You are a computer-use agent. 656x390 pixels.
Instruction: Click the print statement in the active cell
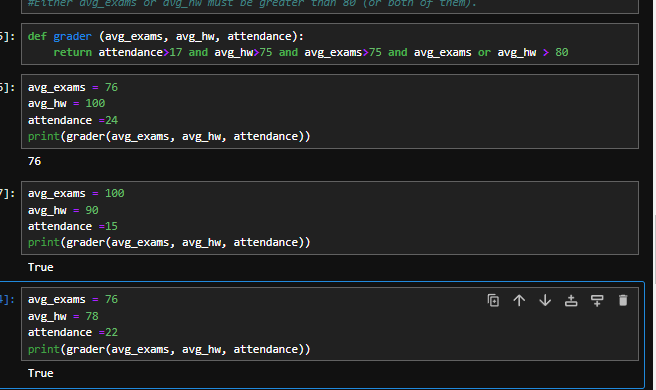(169, 349)
